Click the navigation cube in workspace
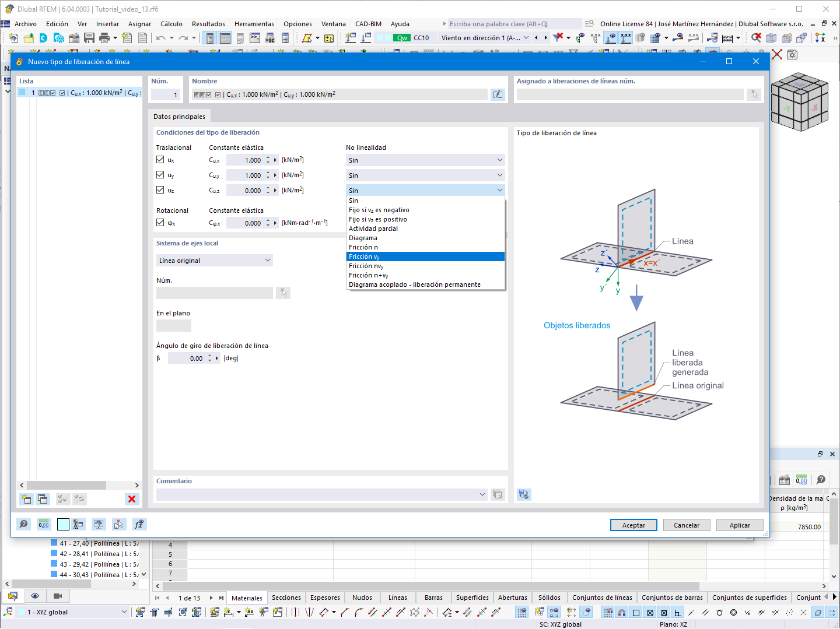 [799, 101]
